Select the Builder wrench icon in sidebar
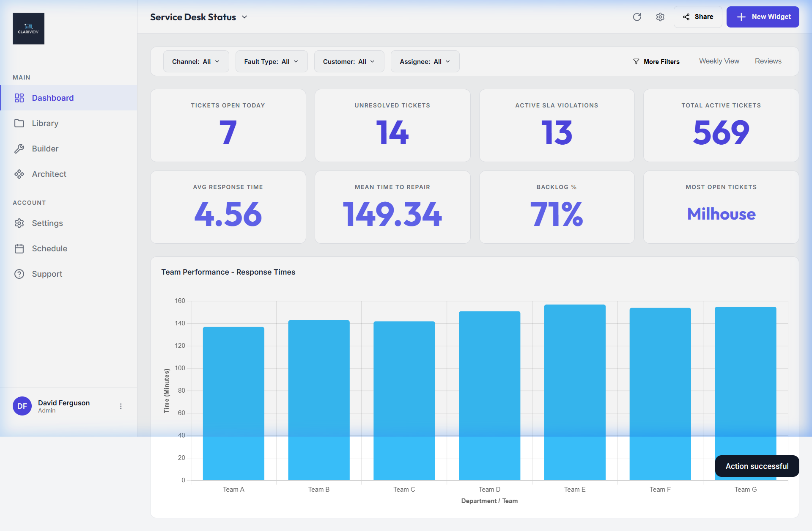The image size is (812, 531). pyautogui.click(x=20, y=149)
